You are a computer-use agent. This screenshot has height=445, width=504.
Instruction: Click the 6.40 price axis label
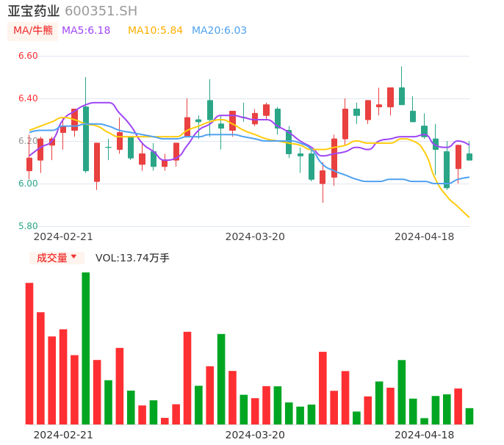[x=28, y=98]
